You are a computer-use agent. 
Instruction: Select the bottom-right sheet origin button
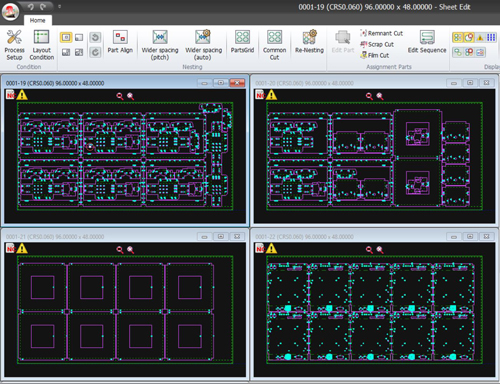(x=79, y=52)
